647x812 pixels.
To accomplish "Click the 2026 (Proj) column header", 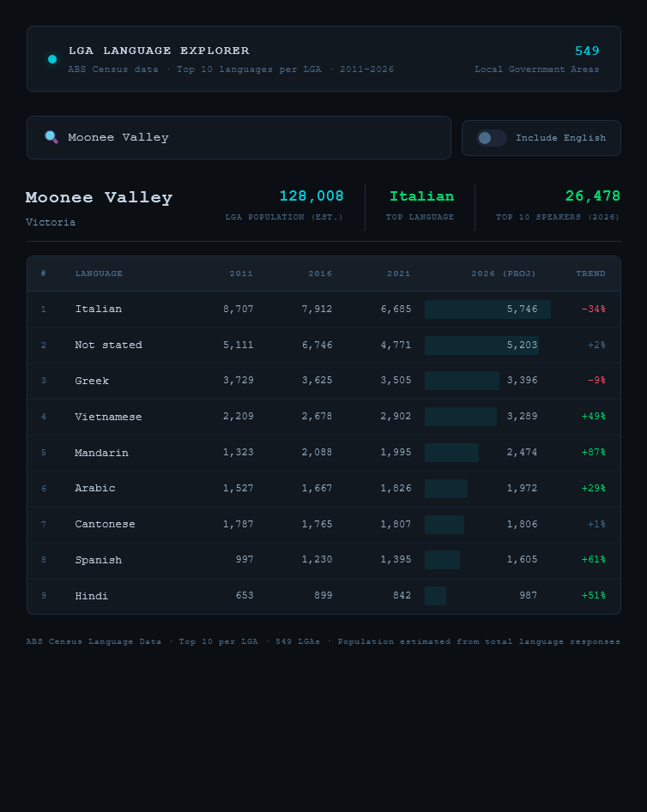I will point(504,274).
